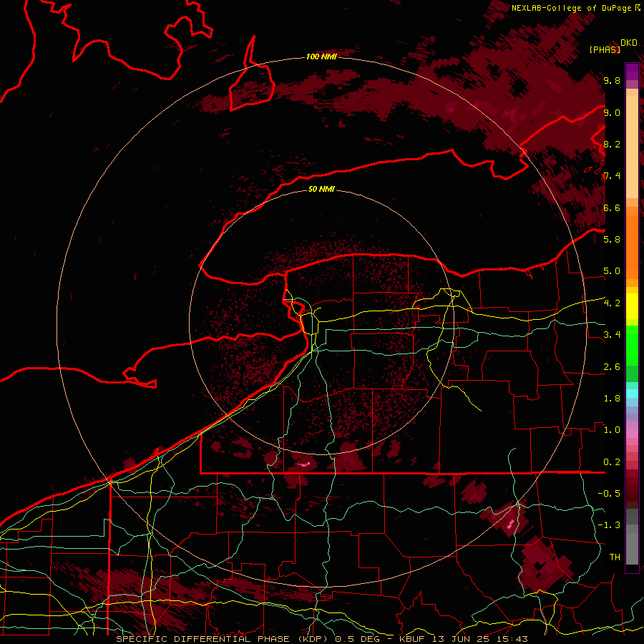Select the 100 NMI range ring label
The height and width of the screenshot is (644, 644).
321,57
